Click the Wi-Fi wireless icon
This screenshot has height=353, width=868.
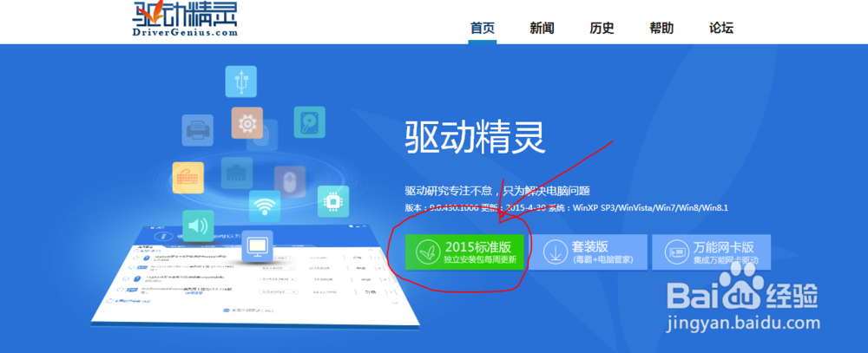coord(265,206)
